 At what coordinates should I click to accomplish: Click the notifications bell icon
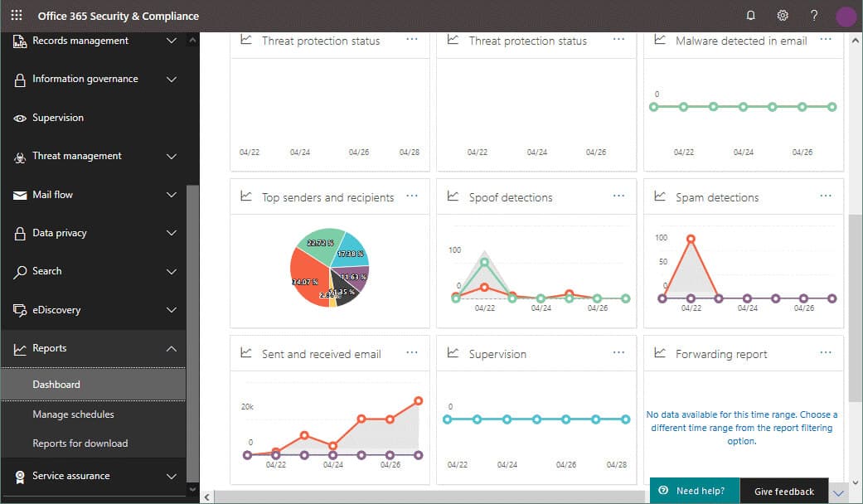(751, 16)
